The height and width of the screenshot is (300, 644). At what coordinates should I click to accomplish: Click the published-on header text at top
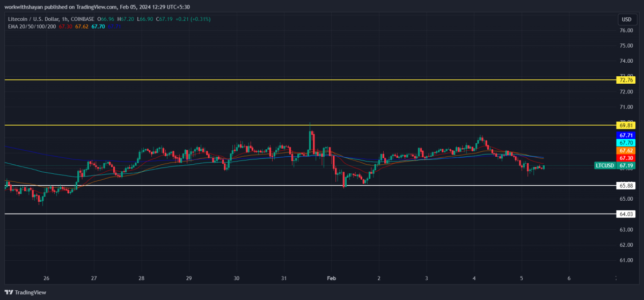click(x=101, y=6)
